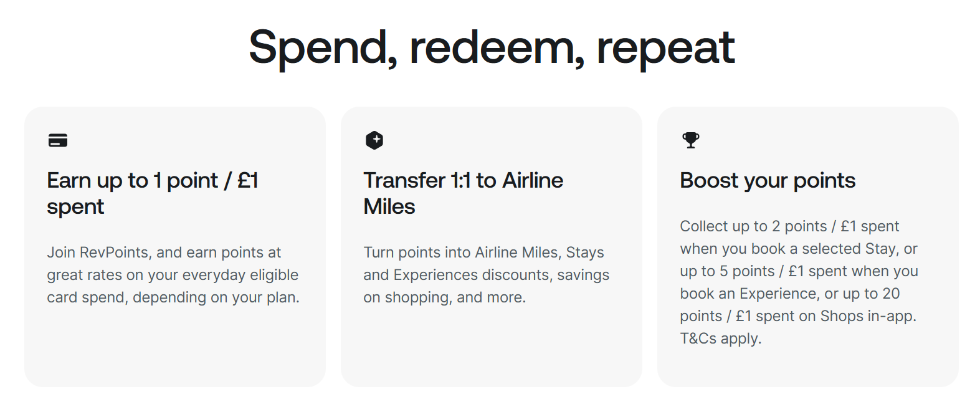The width and height of the screenshot is (980, 414).
Task: Click the credit card icon
Action: coord(58,140)
